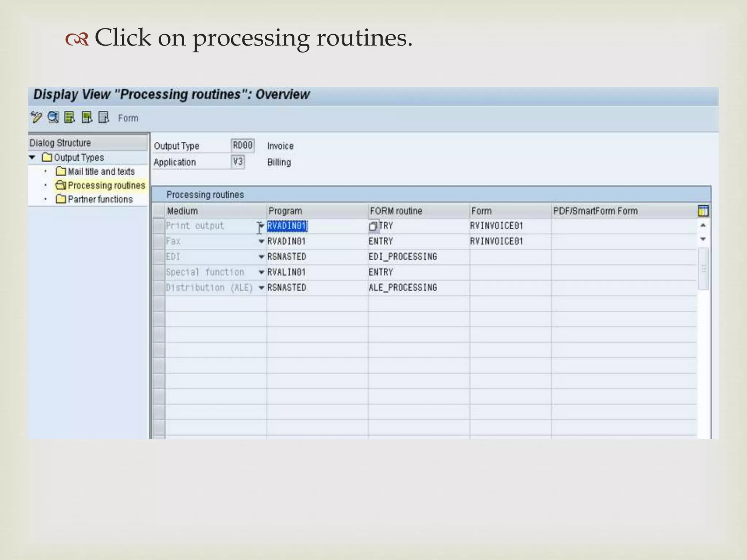Open table column configuration icon
747x560 pixels.
point(703,211)
